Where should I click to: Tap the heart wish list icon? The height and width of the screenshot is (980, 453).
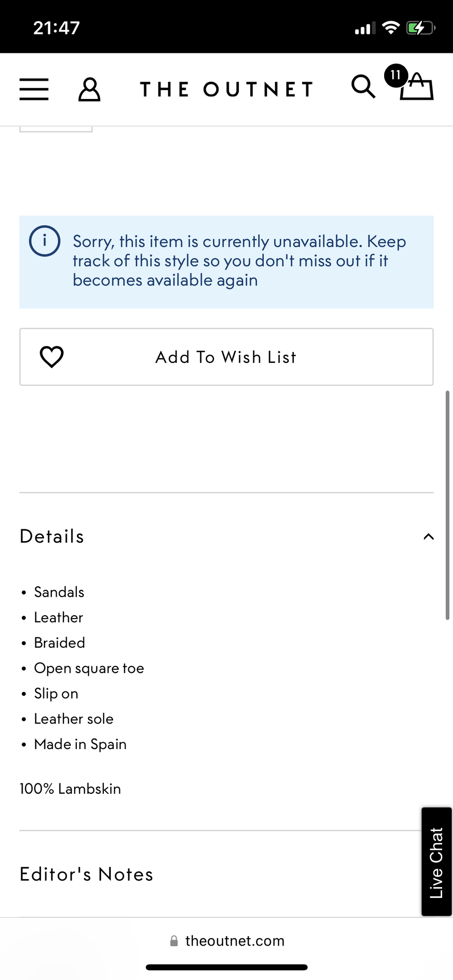[x=52, y=357]
